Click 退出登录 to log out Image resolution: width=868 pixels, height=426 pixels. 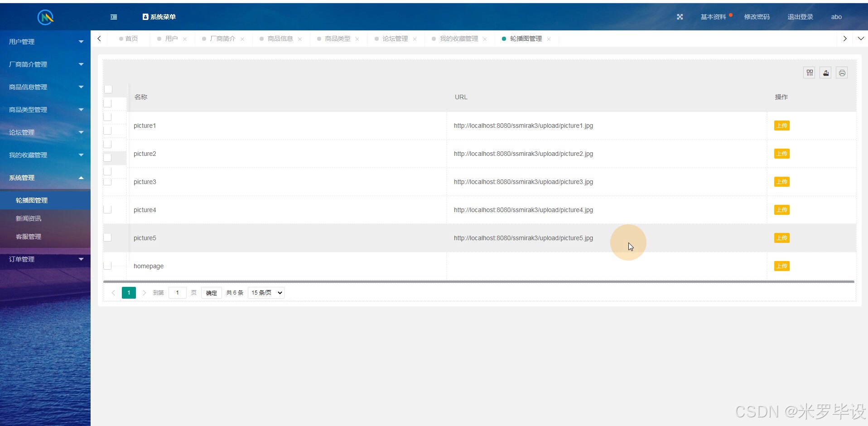tap(800, 17)
